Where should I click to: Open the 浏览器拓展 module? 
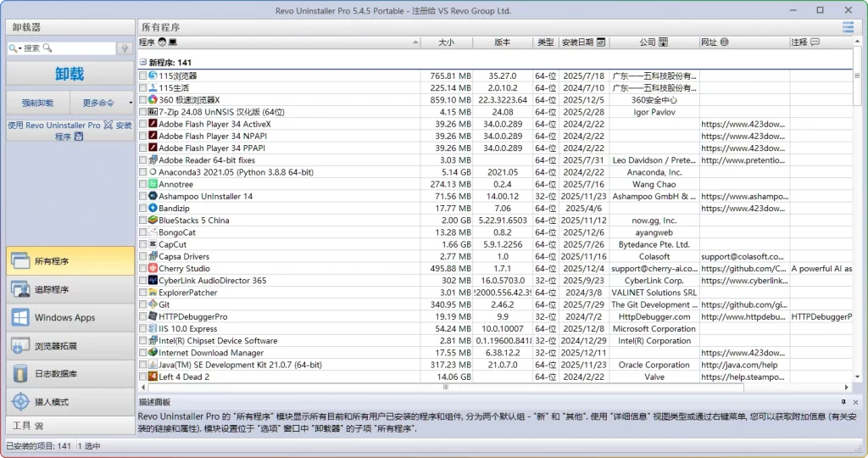tap(70, 345)
